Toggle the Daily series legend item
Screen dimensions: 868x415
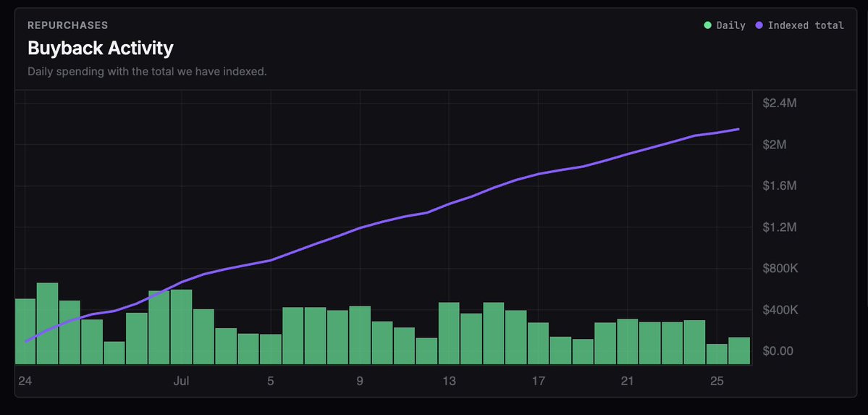[x=724, y=25]
